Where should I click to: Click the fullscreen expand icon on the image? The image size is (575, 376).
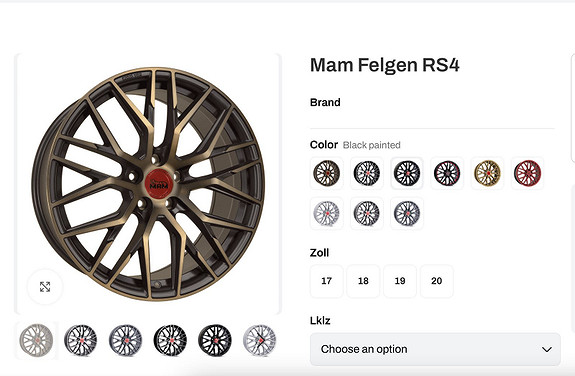(x=45, y=287)
